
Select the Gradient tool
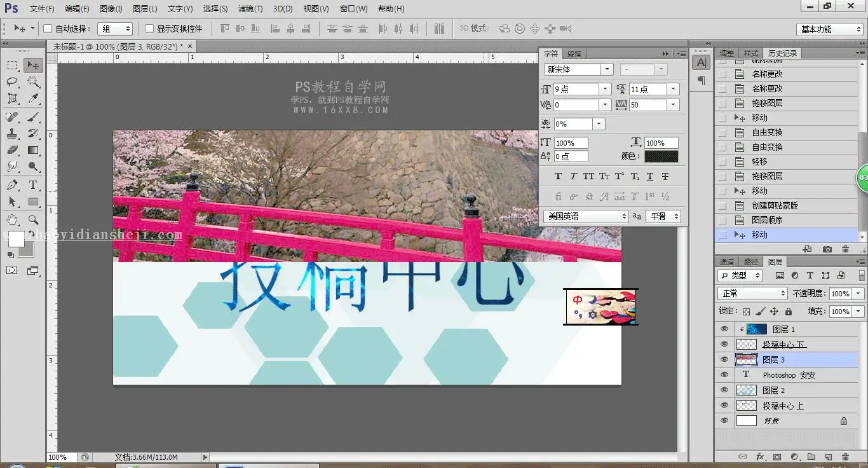(33, 150)
